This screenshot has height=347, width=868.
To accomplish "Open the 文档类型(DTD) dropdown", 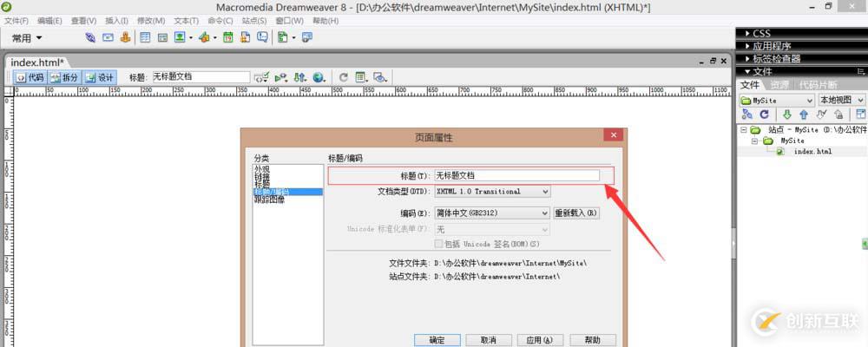I will [492, 192].
